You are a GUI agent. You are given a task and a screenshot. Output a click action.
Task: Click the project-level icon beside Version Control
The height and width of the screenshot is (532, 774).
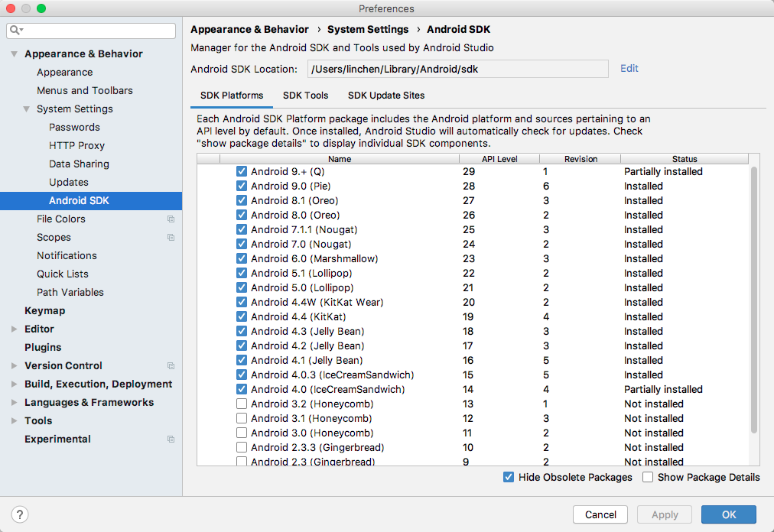pyautogui.click(x=171, y=365)
